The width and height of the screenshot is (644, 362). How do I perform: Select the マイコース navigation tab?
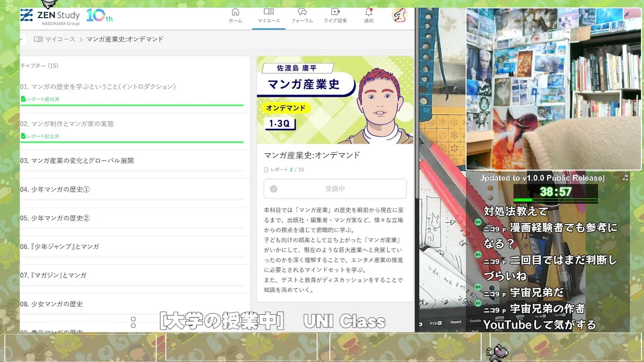point(269,16)
